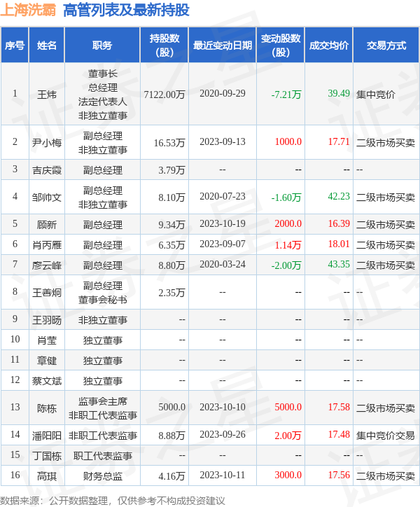420x507 pixels.
Task: Click the shareholding 8.10万
Action: coord(171,197)
